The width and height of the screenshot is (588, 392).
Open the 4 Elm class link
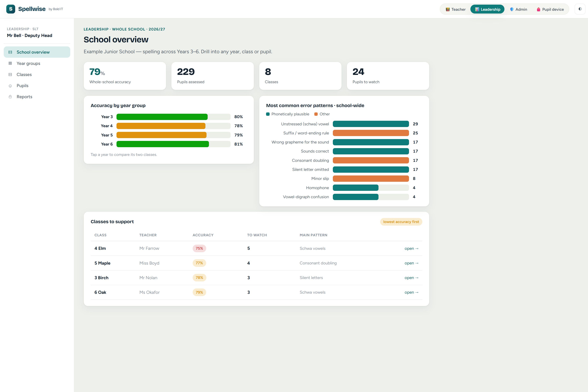(x=411, y=248)
